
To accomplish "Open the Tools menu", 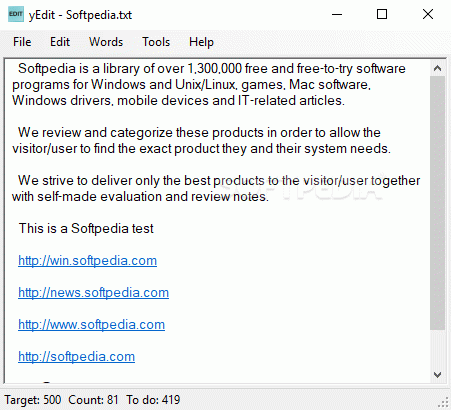I will pyautogui.click(x=156, y=42).
